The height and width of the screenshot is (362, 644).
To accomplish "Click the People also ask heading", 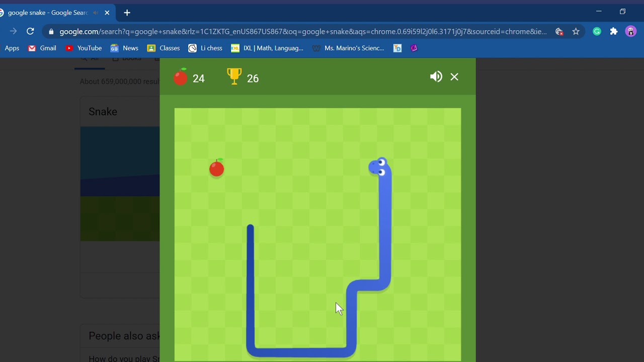I will (x=124, y=336).
